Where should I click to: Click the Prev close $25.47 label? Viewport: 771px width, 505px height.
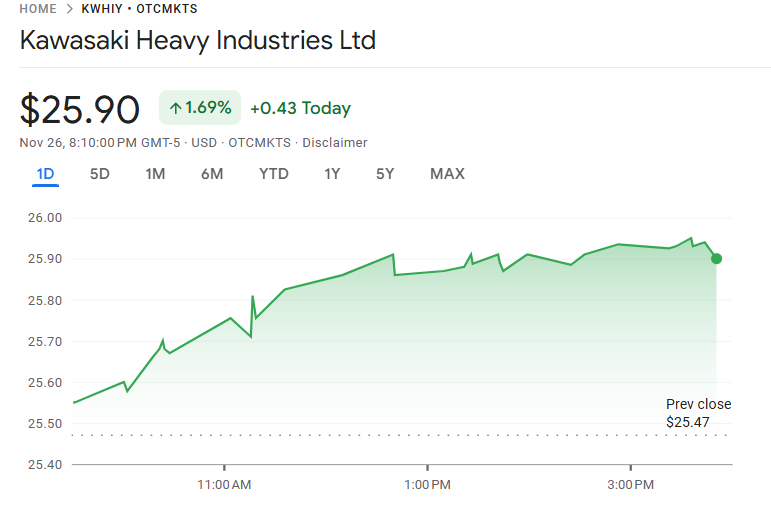click(x=698, y=413)
